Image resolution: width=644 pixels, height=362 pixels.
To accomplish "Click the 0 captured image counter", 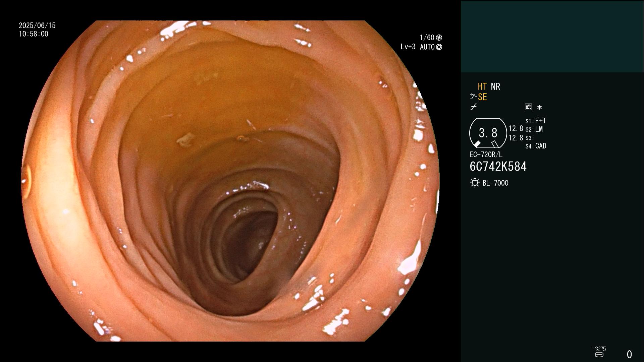I will coord(630,354).
